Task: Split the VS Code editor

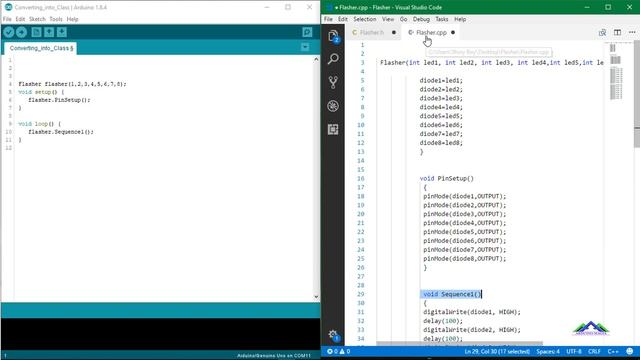Action: 617,32
